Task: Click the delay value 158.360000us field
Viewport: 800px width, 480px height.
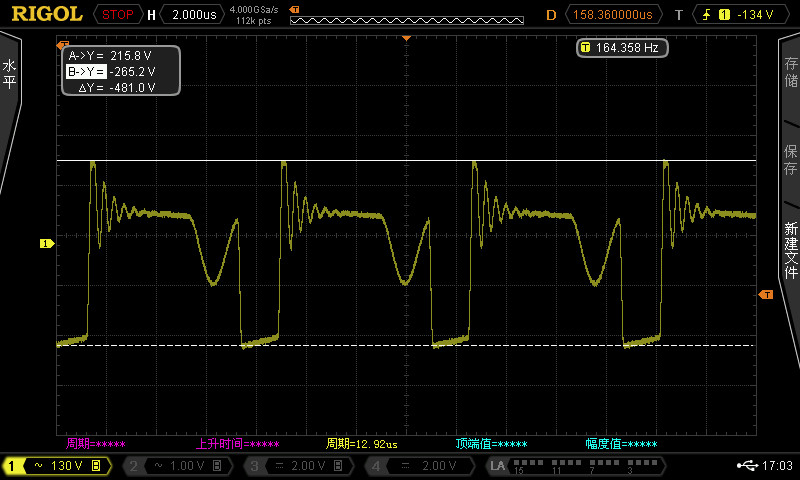Action: pyautogui.click(x=612, y=15)
